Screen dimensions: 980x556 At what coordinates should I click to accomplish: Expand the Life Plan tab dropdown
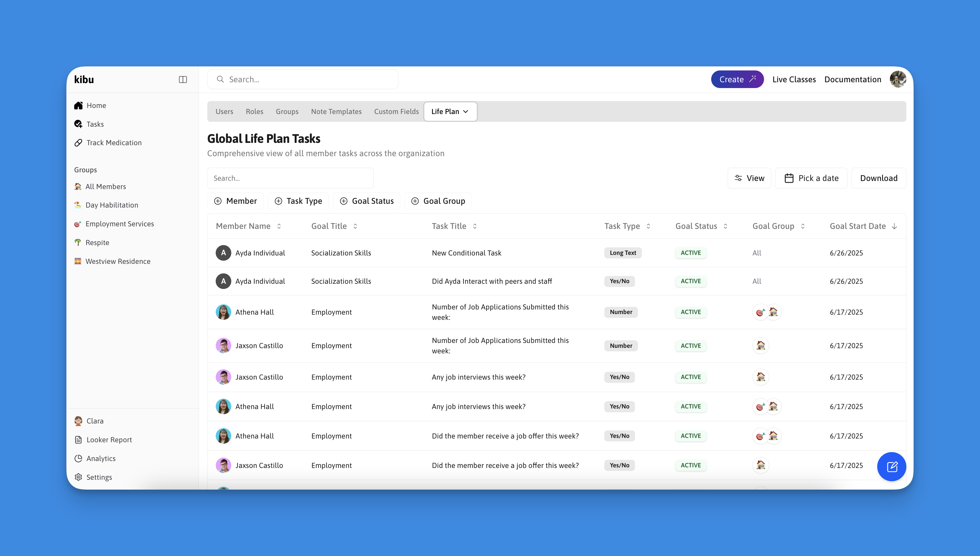click(450, 111)
